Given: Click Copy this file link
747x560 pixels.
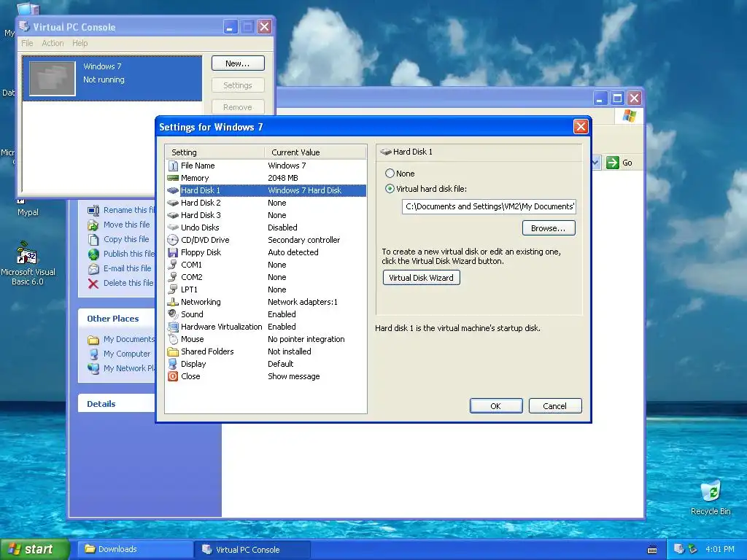Looking at the screenshot, I should tap(126, 239).
